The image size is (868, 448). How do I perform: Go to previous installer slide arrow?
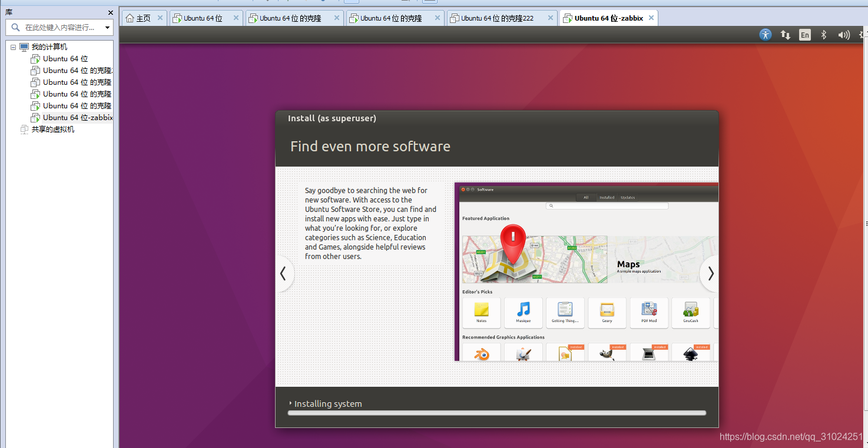point(284,274)
